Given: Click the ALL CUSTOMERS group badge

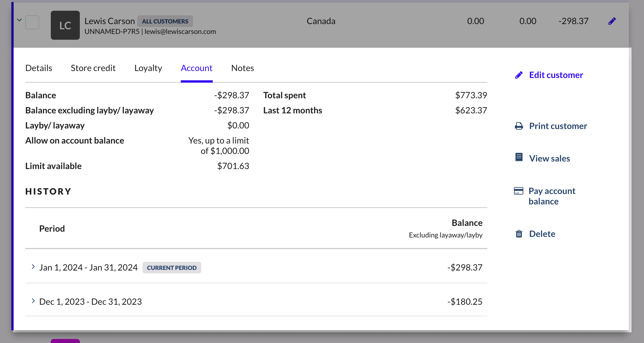Looking at the screenshot, I should (x=165, y=21).
